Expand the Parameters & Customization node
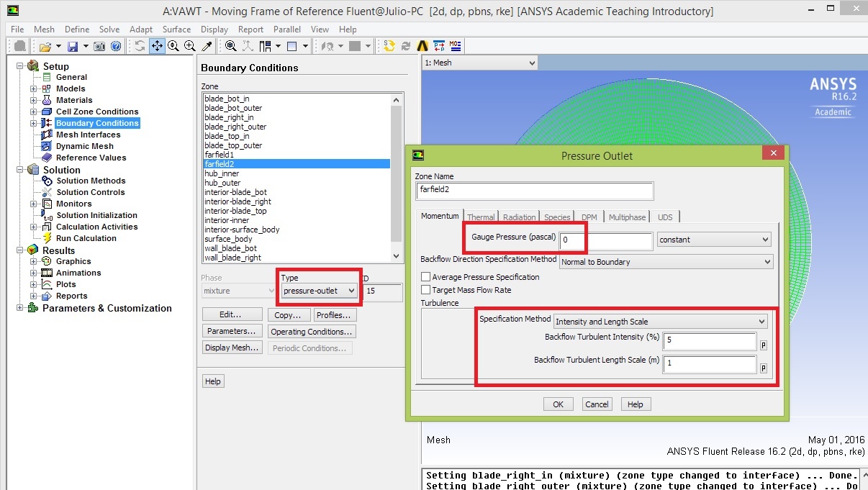Viewport: 868px width, 490px height. point(19,308)
